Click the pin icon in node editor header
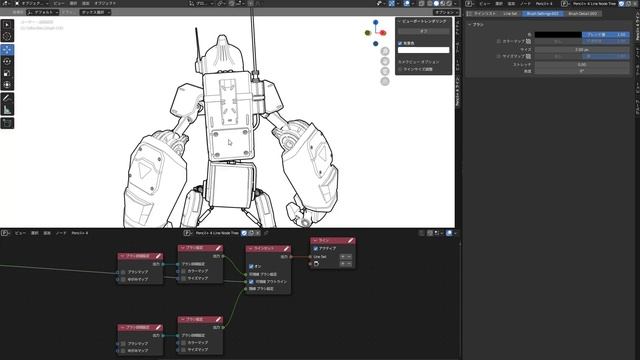 pos(267,233)
